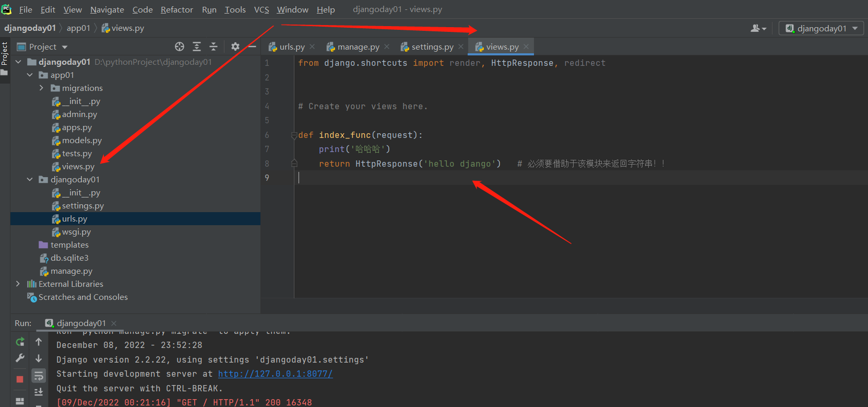
Task: Toggle soft-wrap in the Run console
Action: [x=39, y=376]
